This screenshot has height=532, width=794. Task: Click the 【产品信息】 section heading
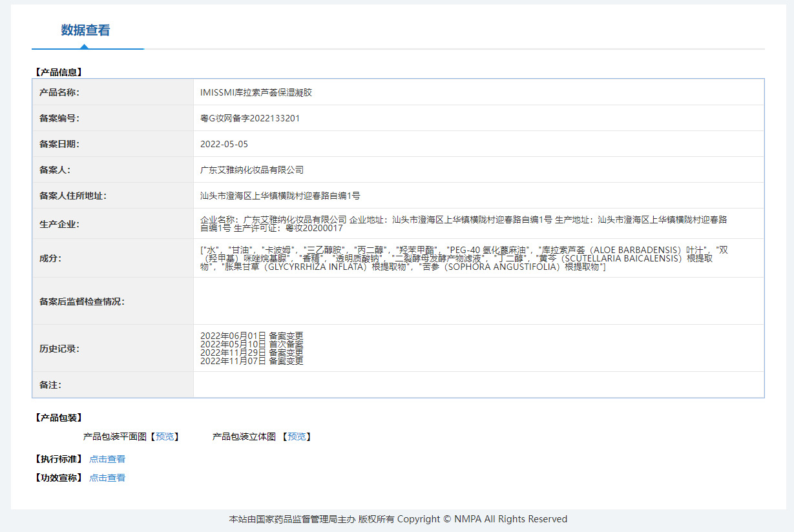(58, 72)
